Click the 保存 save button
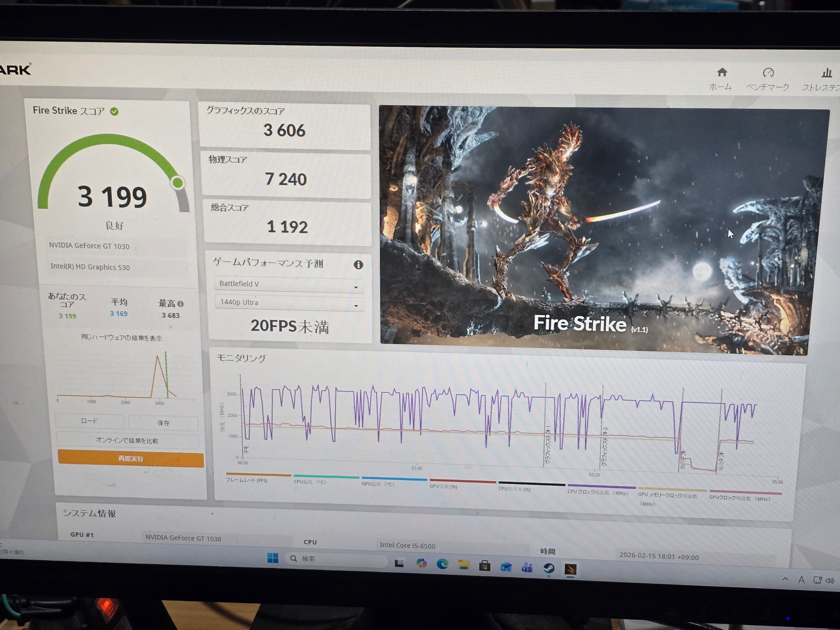The height and width of the screenshot is (630, 840). [163, 423]
